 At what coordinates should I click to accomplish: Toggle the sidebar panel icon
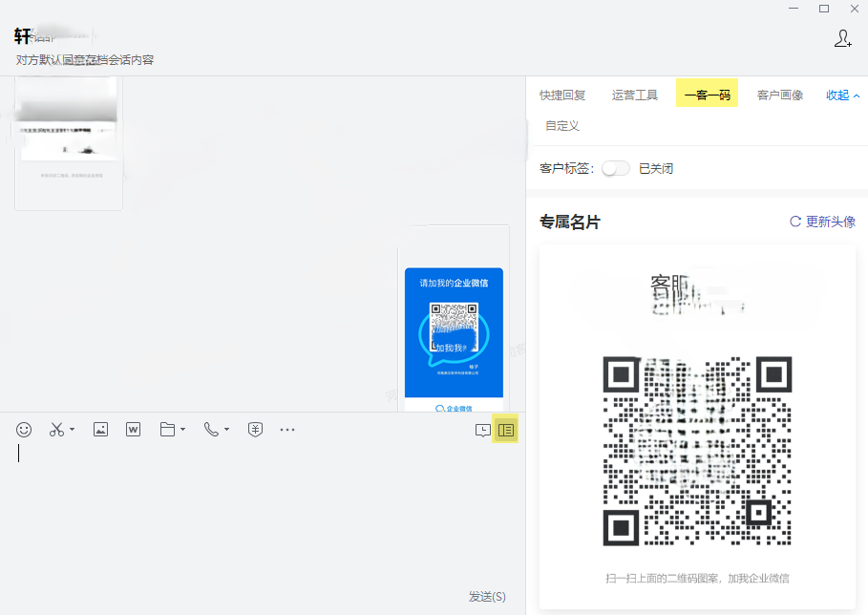[x=506, y=430]
